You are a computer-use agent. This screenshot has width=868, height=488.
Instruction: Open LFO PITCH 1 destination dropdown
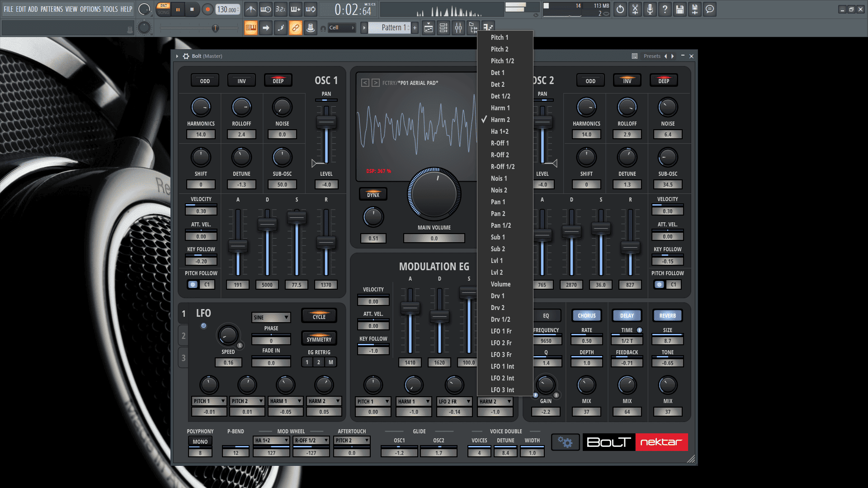coord(209,401)
